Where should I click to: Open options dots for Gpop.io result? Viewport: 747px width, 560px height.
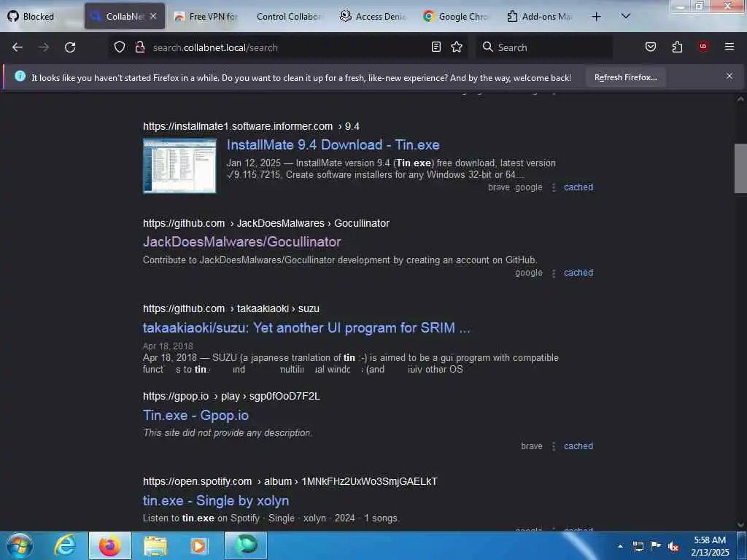[553, 447]
